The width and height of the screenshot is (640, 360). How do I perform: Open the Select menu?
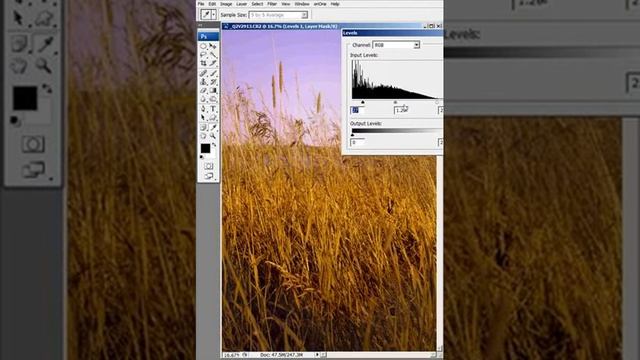257,4
